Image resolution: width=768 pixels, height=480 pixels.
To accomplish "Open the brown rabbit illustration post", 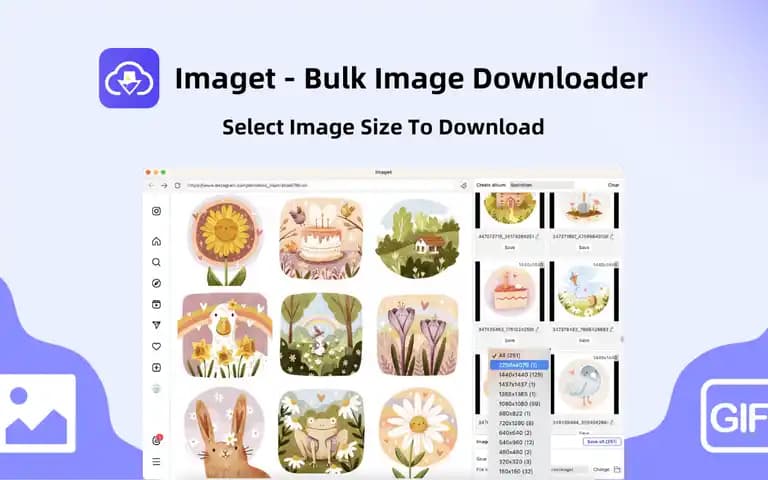I will point(225,432).
